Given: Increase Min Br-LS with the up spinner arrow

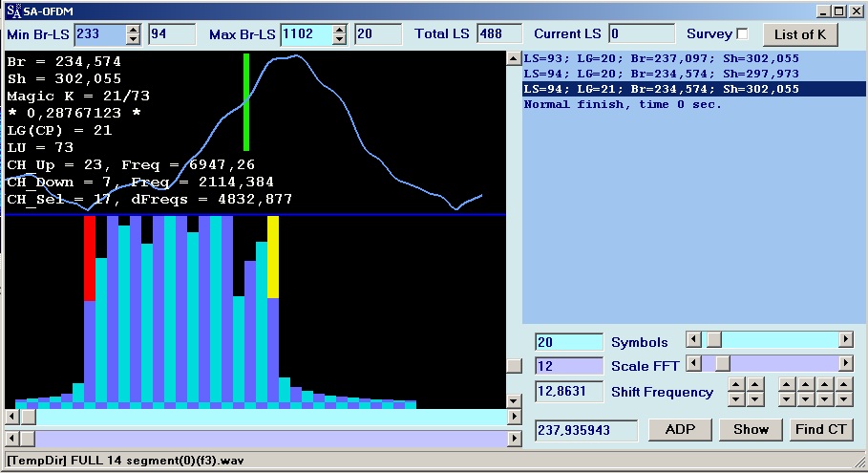Looking at the screenshot, I should point(133,30).
